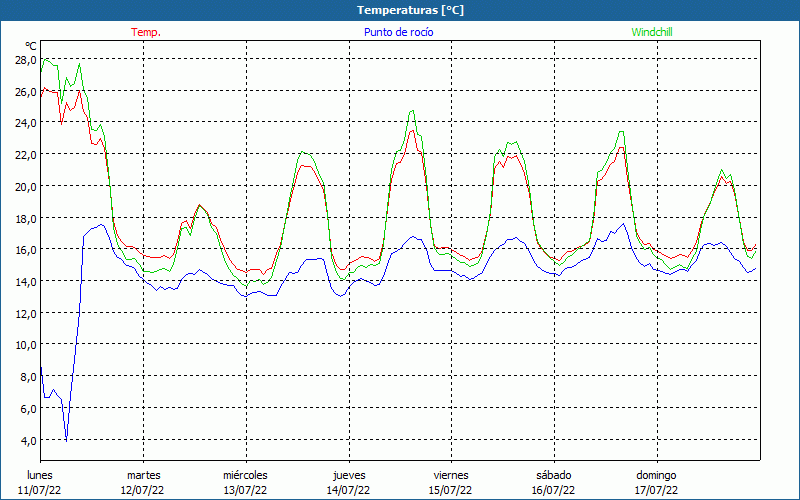Click the 16,0 y-axis value
Image resolution: width=800 pixels, height=500 pixels.
tap(26, 250)
